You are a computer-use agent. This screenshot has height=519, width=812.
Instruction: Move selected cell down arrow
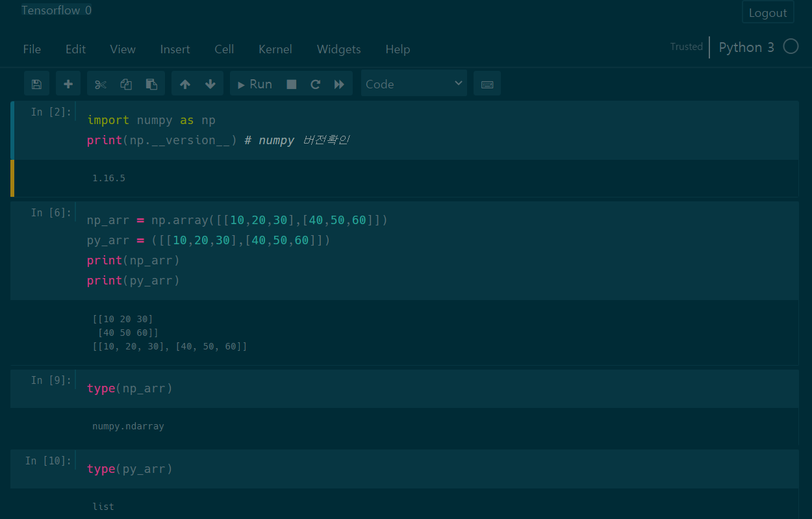click(x=210, y=84)
